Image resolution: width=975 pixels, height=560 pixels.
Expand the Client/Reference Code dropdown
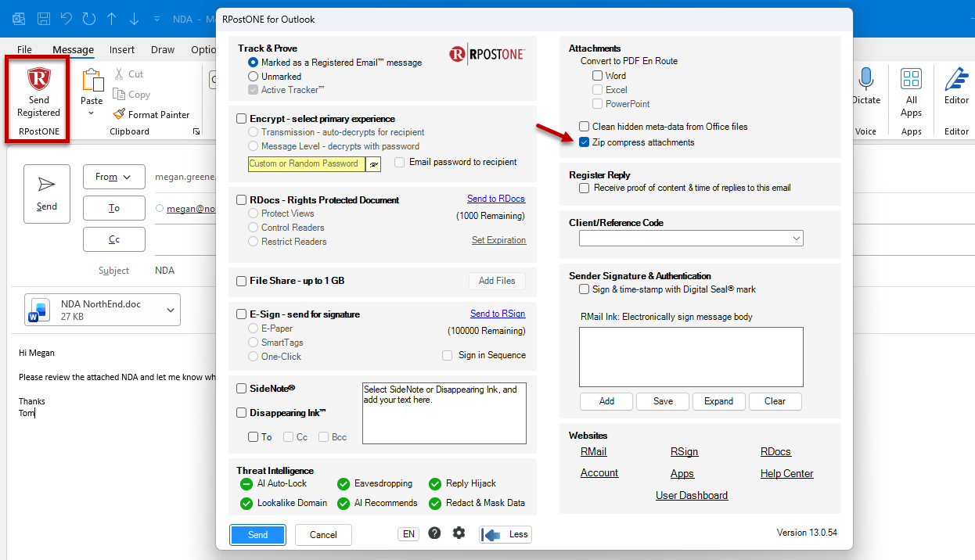[x=691, y=239]
